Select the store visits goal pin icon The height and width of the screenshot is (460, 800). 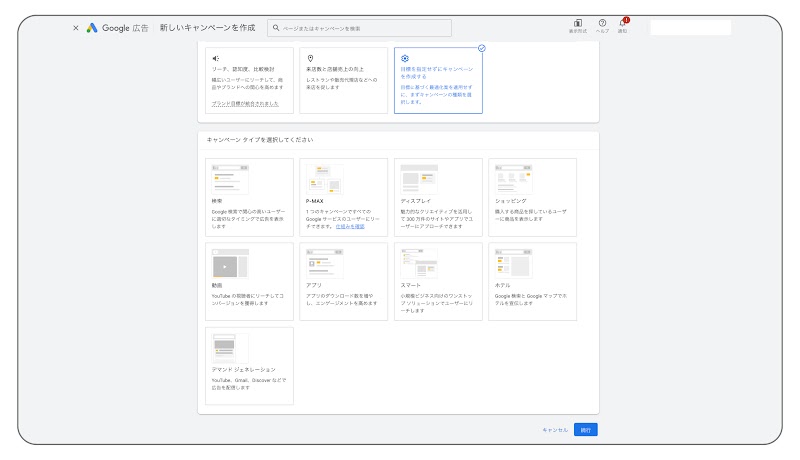click(x=310, y=59)
